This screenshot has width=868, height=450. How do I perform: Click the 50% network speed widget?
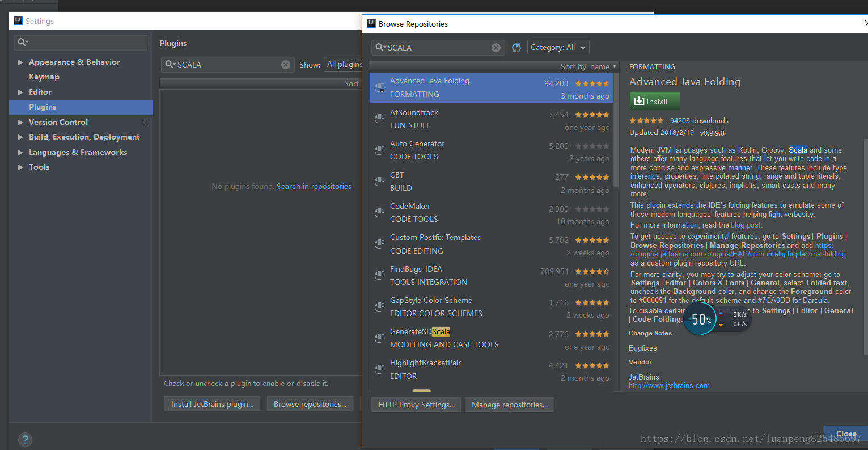(717, 319)
